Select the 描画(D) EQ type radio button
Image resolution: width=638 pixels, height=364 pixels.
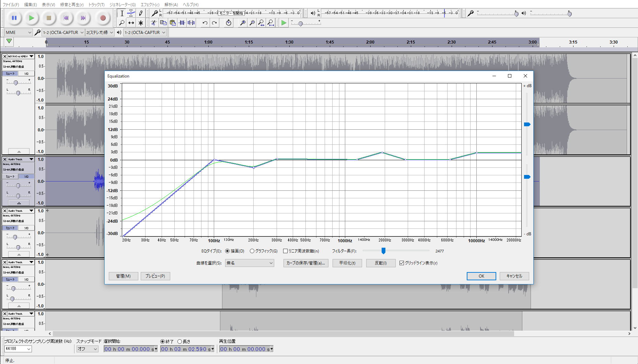[227, 251]
